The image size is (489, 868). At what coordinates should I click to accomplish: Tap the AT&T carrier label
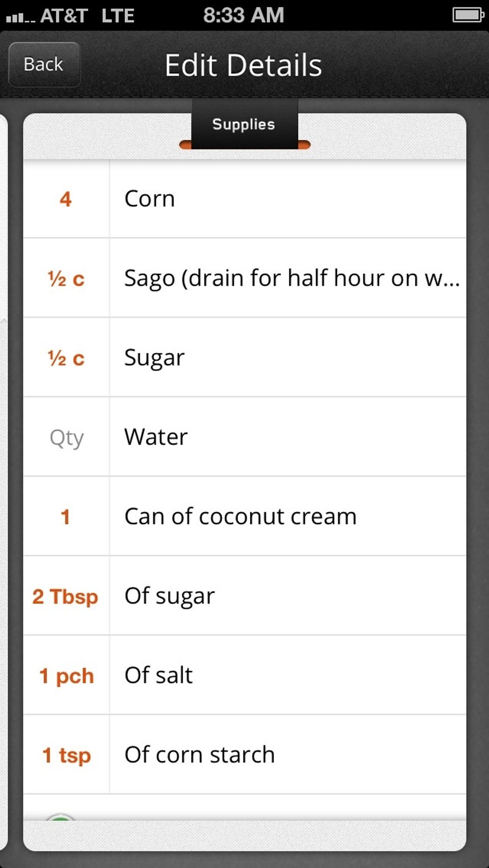tap(62, 15)
